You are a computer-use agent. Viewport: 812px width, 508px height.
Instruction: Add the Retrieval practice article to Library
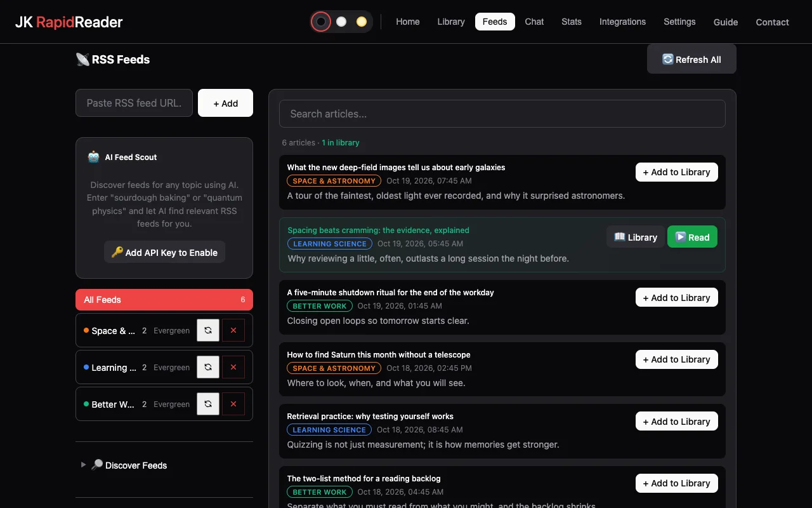tap(677, 422)
